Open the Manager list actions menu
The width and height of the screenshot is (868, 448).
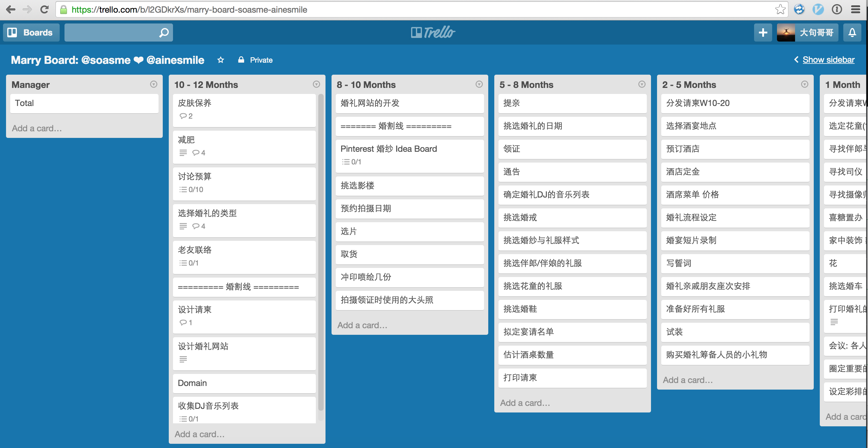[x=154, y=84]
